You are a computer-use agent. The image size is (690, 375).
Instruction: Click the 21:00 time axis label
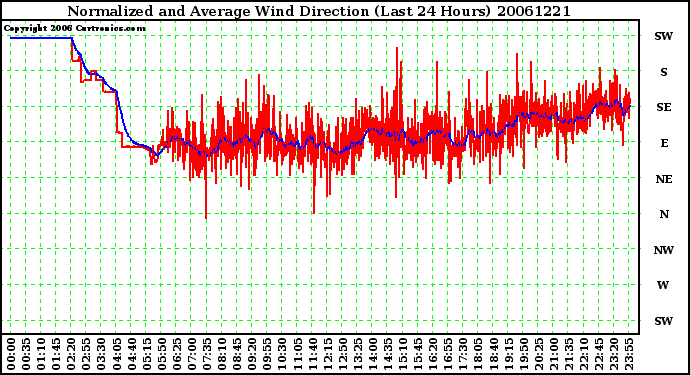pos(552,354)
